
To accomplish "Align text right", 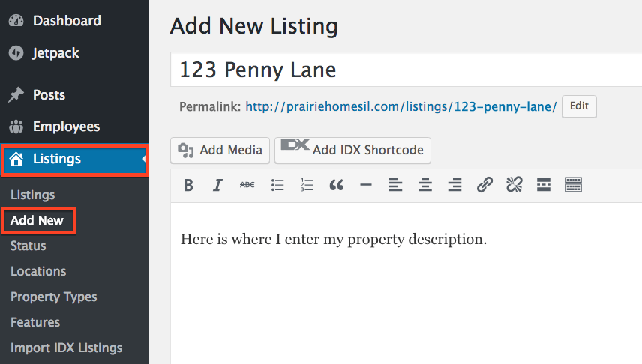I will tap(455, 185).
